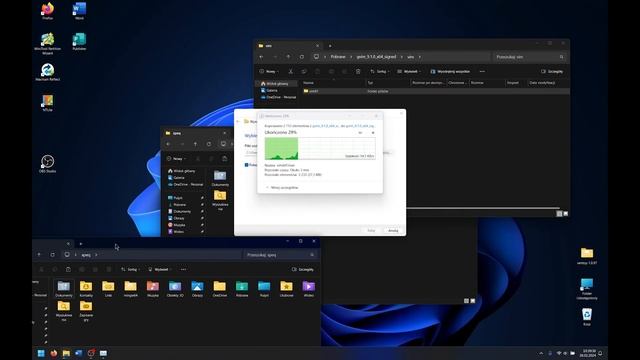640x360 pixels.
Task: Pause the copy operation in progress dialog
Action: click(360, 133)
